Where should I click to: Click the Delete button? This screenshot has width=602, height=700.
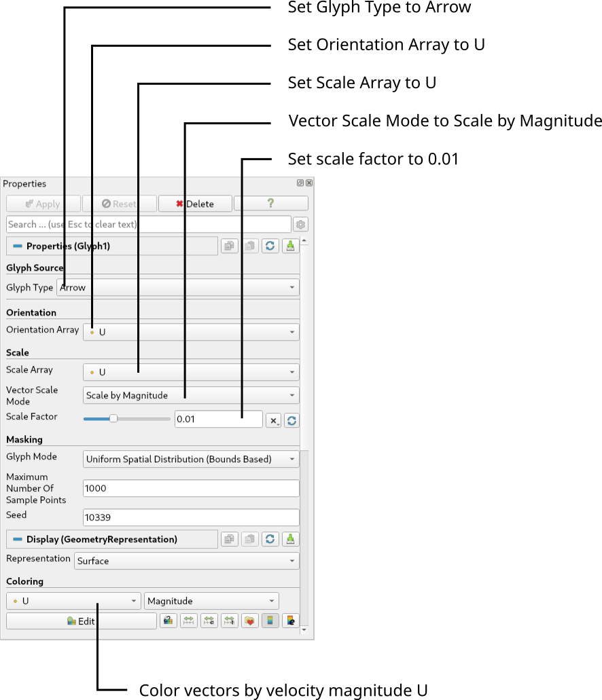195,203
